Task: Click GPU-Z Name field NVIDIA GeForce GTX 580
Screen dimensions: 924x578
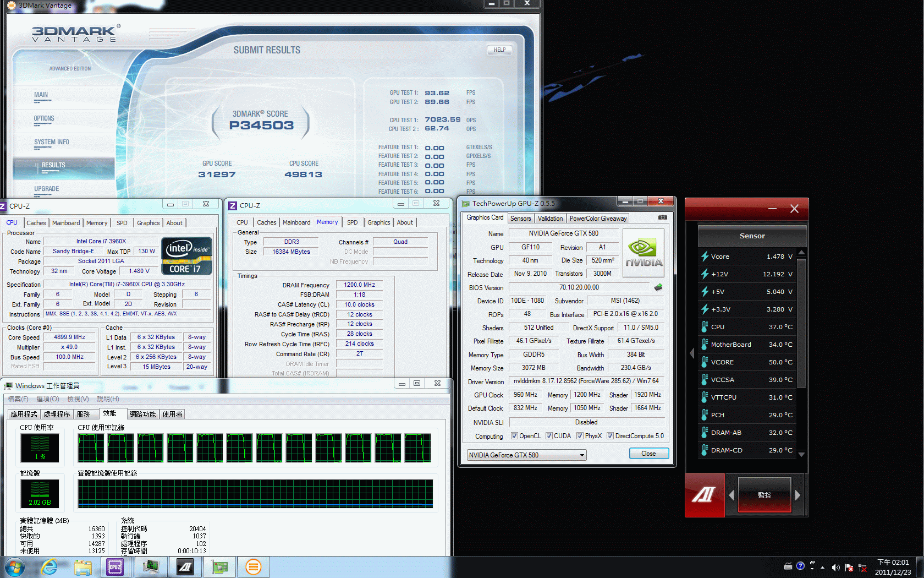Action: pos(564,233)
